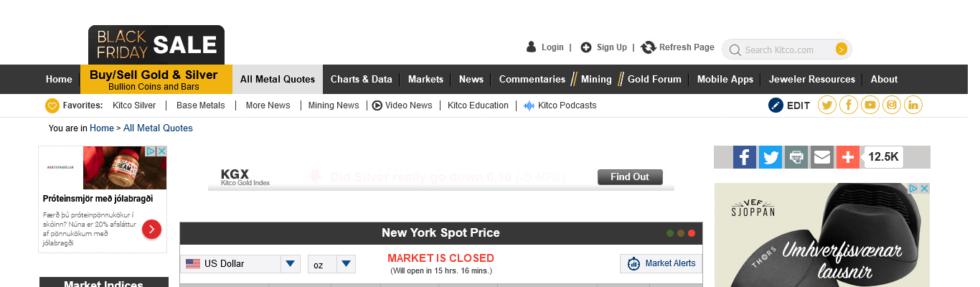980x287 pixels.
Task: Open Kitco's LinkedIn page icon
Action: pos(913,105)
